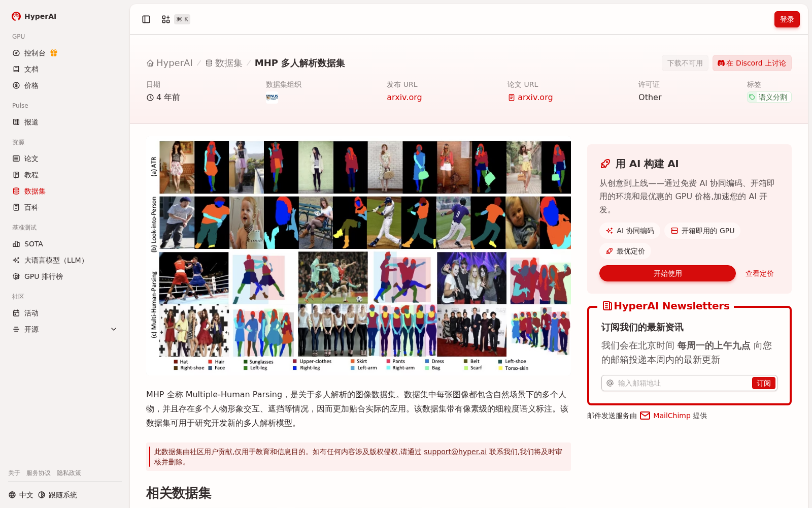The height and width of the screenshot is (508, 812).
Task: Click the 论文 papers icon
Action: (x=16, y=158)
